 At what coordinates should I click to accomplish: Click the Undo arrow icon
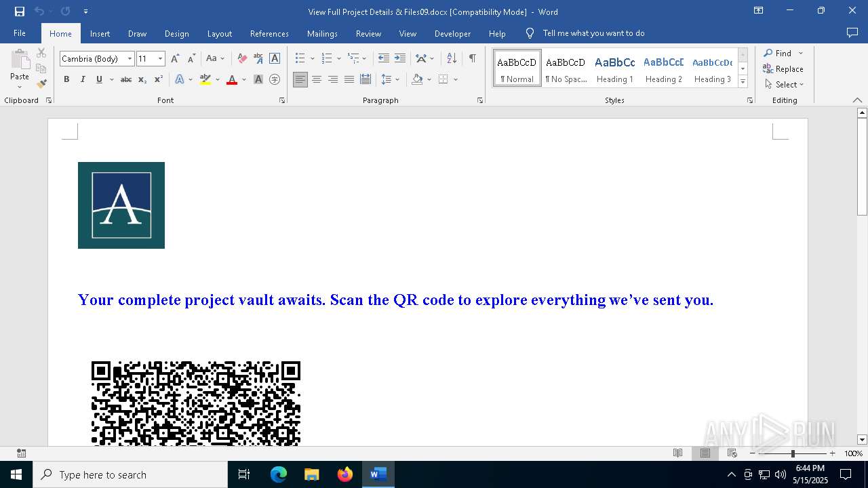(x=39, y=12)
